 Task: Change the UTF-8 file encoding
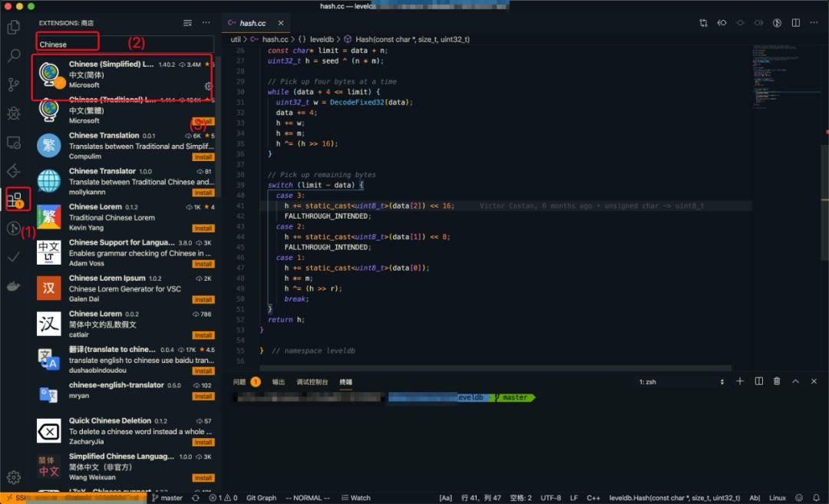tap(550, 498)
